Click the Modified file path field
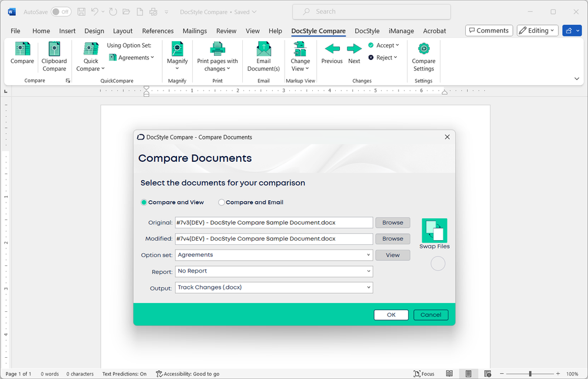Image resolution: width=588 pixels, height=379 pixels. [274, 239]
